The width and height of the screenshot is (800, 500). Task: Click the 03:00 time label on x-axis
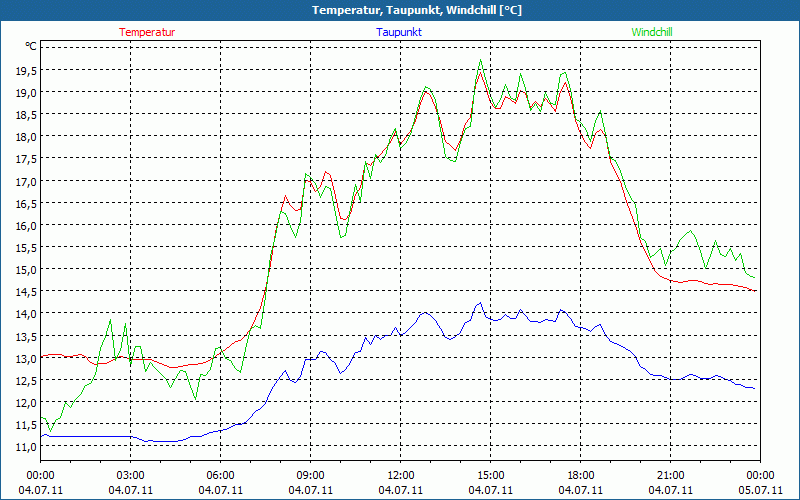(131, 476)
